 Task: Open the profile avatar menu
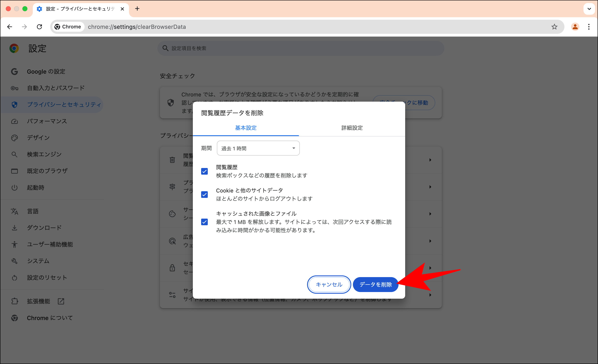click(x=575, y=27)
